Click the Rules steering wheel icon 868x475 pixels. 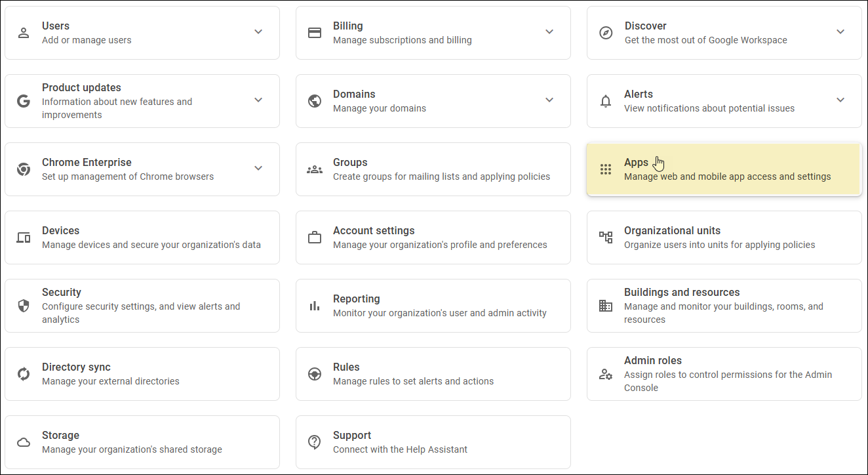[x=315, y=374]
